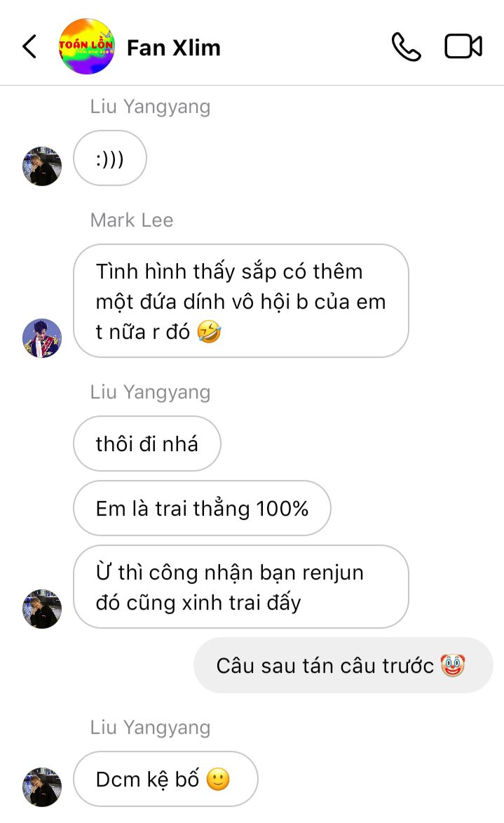504x823 pixels.
Task: Tap the "Mark Lee" sender name label
Action: (132, 220)
